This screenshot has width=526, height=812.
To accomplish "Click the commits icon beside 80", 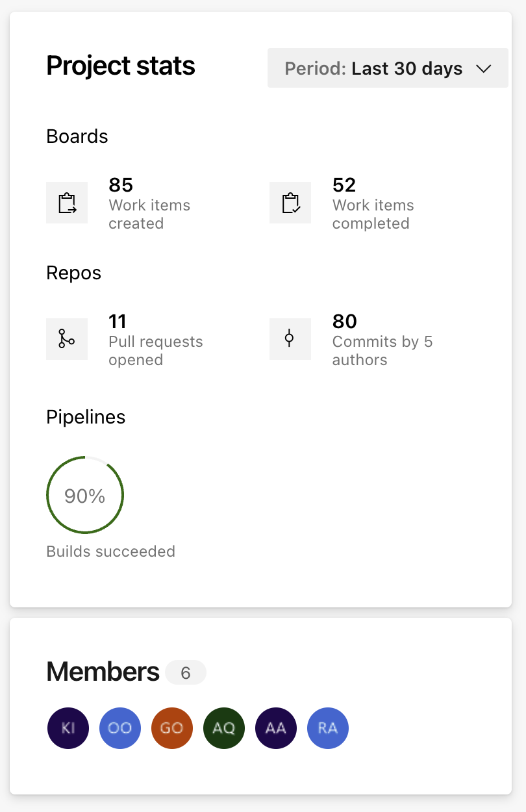I will point(290,339).
